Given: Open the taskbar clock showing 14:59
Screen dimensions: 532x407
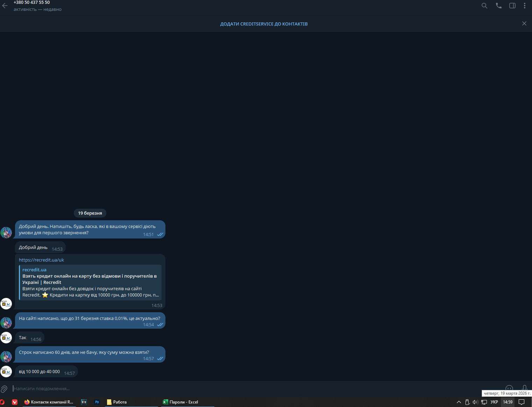Looking at the screenshot, I should click(508, 402).
